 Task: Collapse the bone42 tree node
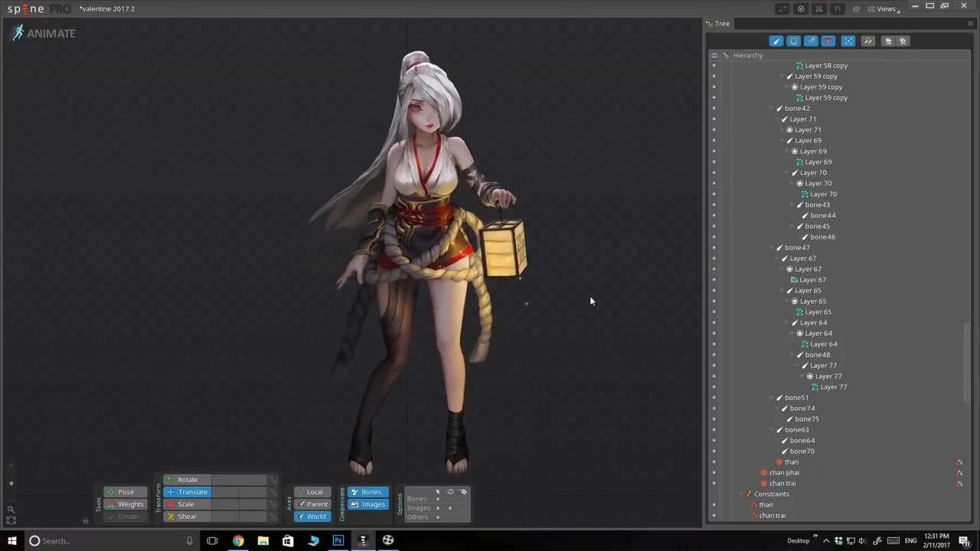[772, 109]
